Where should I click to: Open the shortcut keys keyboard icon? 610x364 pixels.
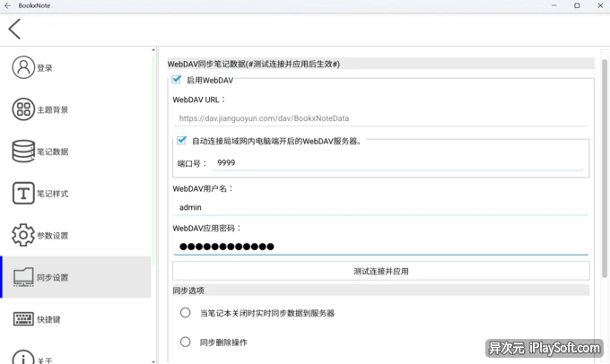tap(23, 319)
